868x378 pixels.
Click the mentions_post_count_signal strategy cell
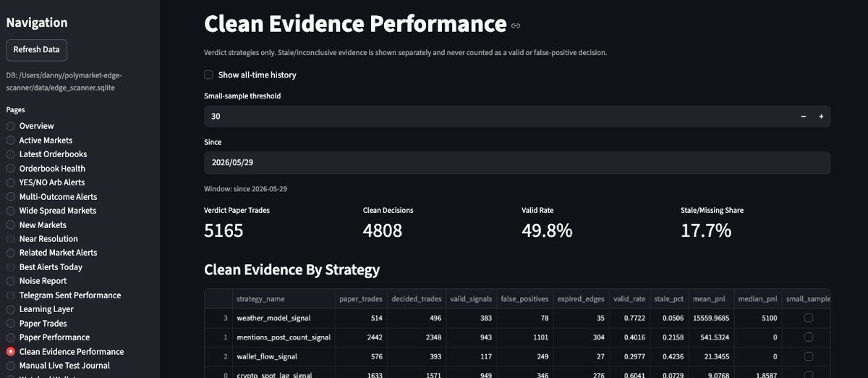click(x=283, y=337)
